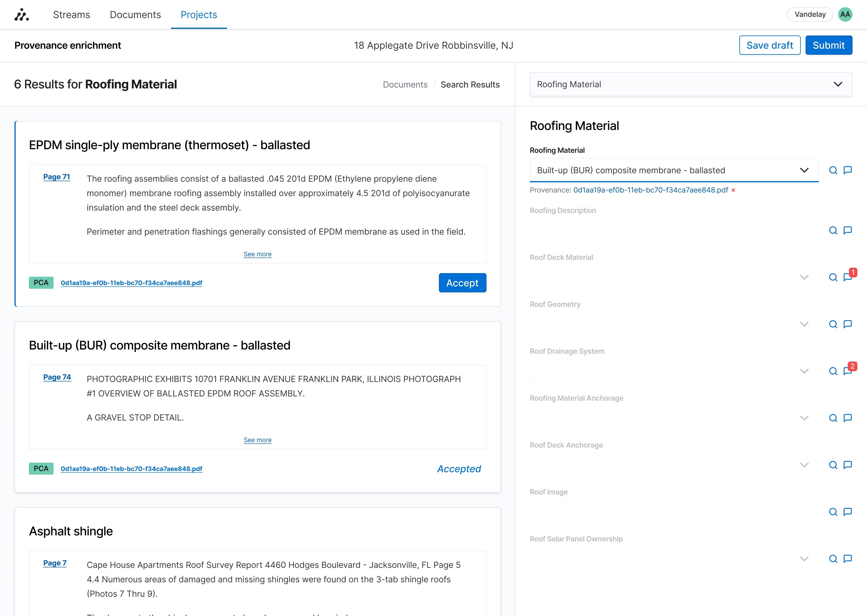Image resolution: width=867 pixels, height=616 pixels.
Task: Search provenance for Roofing Description field
Action: pyautogui.click(x=833, y=230)
